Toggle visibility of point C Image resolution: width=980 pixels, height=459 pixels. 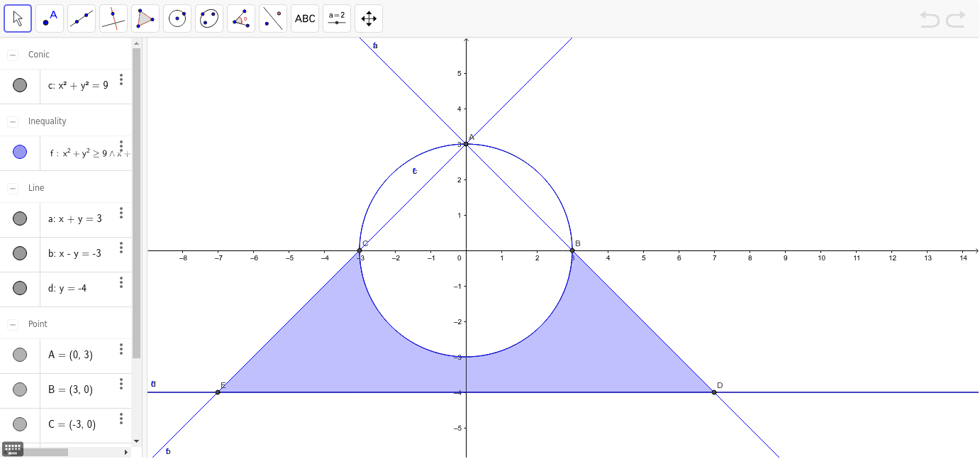20,424
